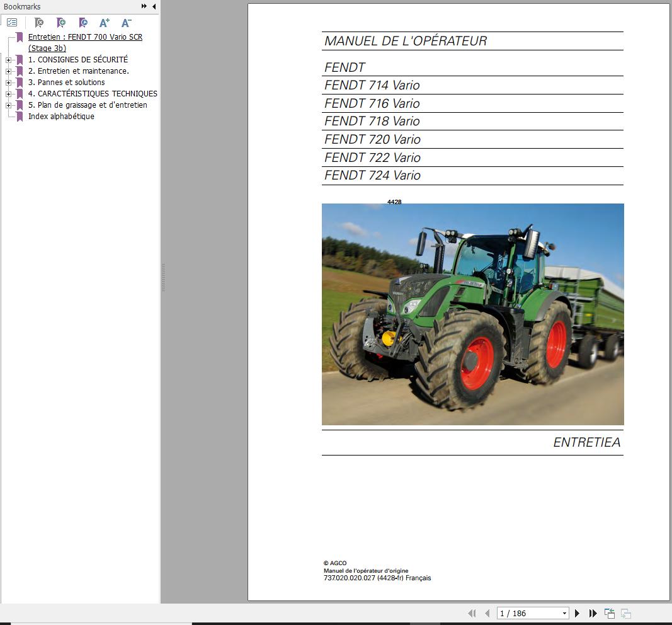Select the 1. CONSIGNES DE SÉCURITÉ bookmark
This screenshot has width=672, height=625.
[78, 59]
